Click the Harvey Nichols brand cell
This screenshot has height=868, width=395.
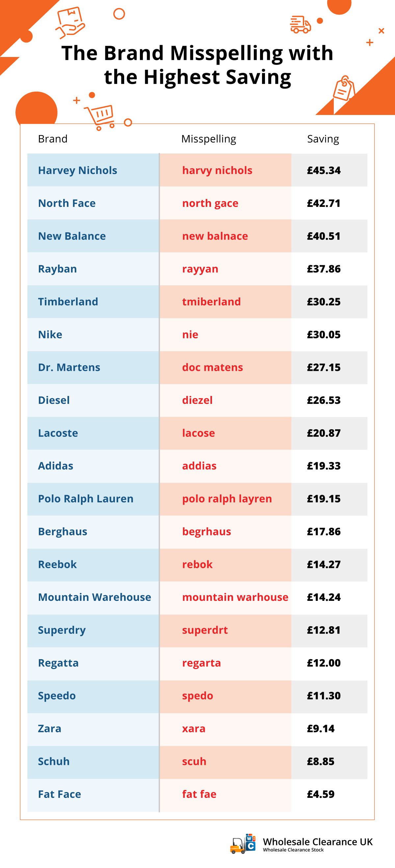coord(93,170)
